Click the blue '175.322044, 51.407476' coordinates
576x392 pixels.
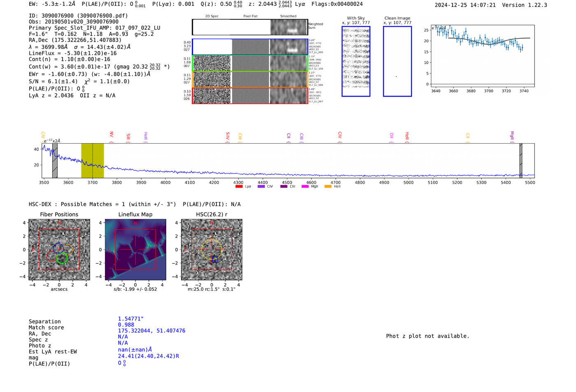point(151,331)
